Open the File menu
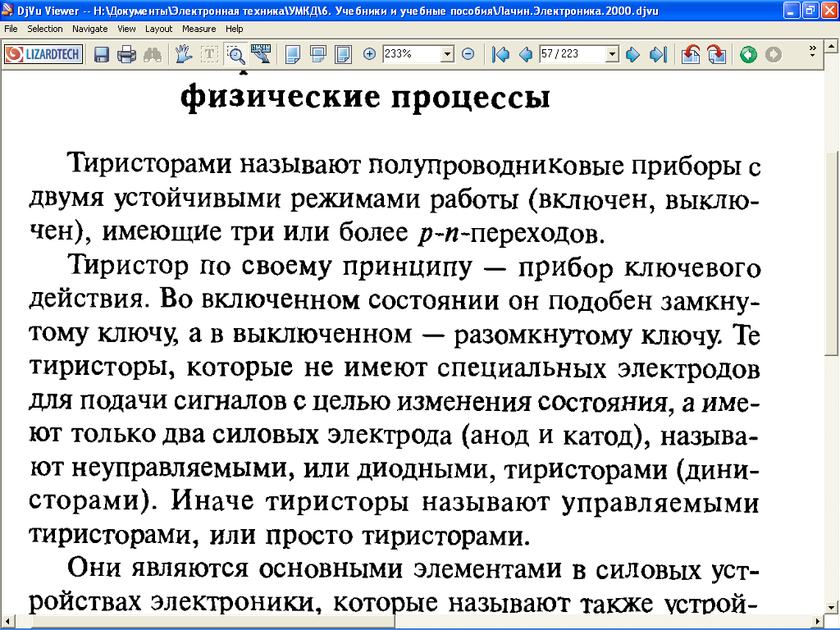Screen dimensions: 840x630 coord(11,29)
